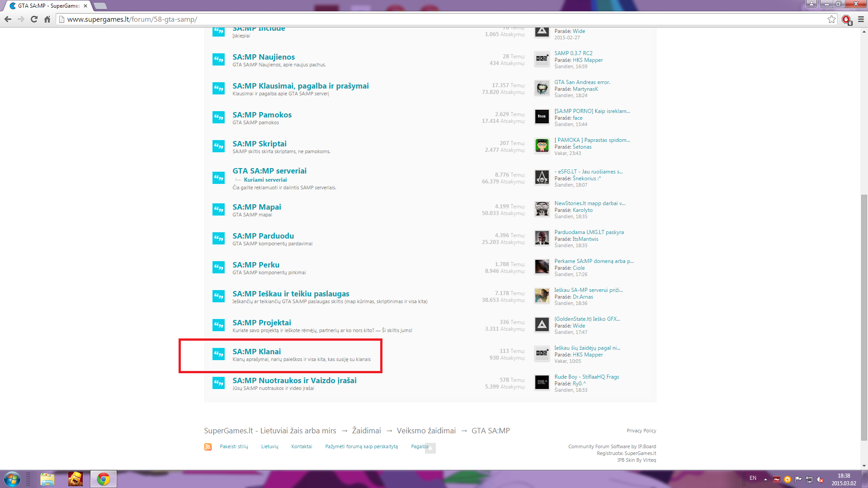Screen dimensions: 868x488
Task: Click Šetonas avatar thumbnail
Action: click(542, 145)
